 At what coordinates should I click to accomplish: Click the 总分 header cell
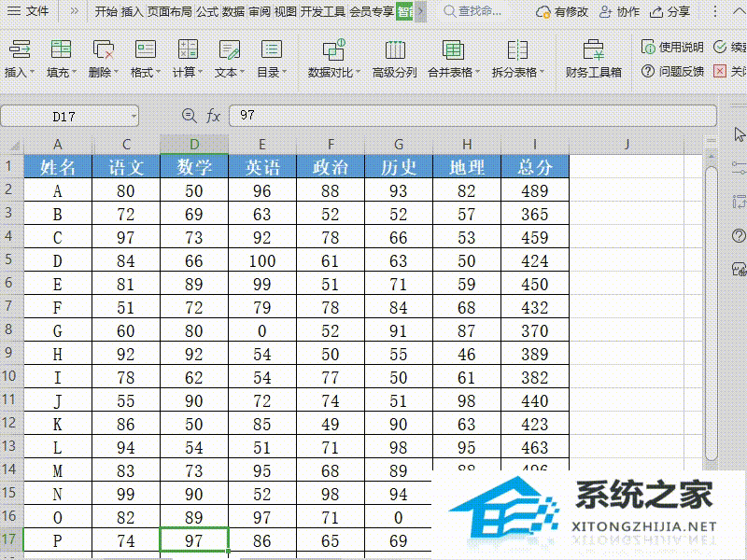pyautogui.click(x=535, y=167)
